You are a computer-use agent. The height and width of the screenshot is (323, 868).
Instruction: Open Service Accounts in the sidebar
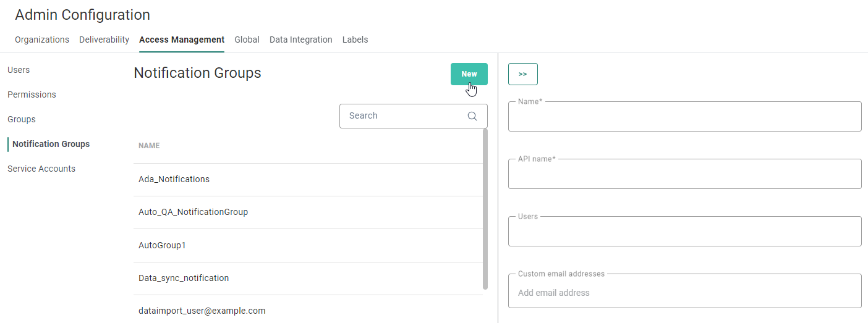(x=41, y=169)
